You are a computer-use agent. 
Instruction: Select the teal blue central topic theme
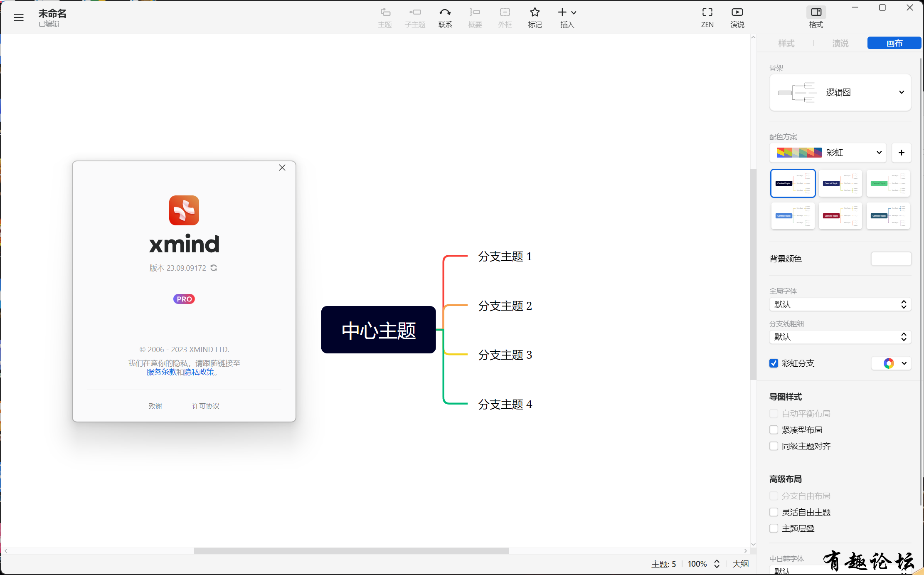888,216
